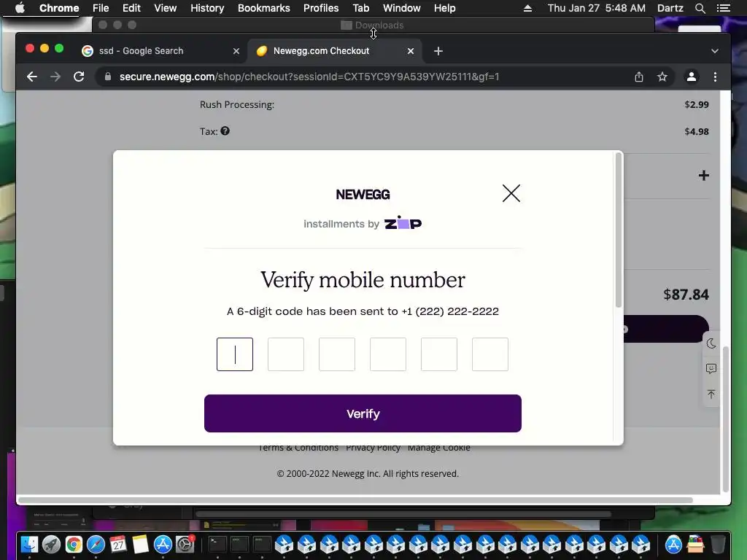747x560 pixels.
Task: Click the address bar URL
Action: [x=309, y=77]
